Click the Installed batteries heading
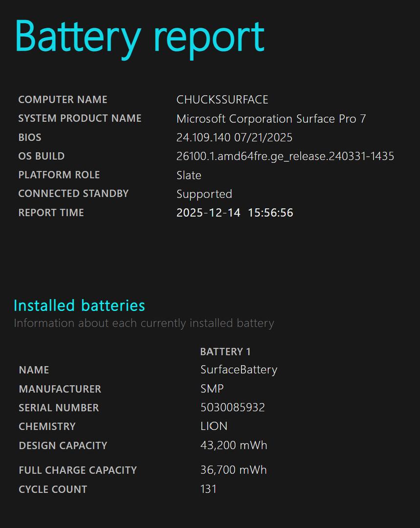Image resolution: width=420 pixels, height=528 pixels. [x=80, y=306]
